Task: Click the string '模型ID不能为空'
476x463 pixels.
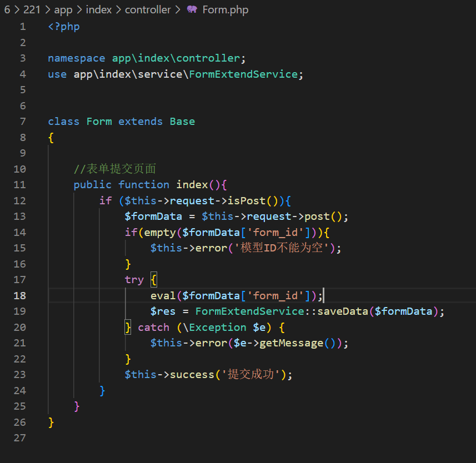Action: point(281,248)
